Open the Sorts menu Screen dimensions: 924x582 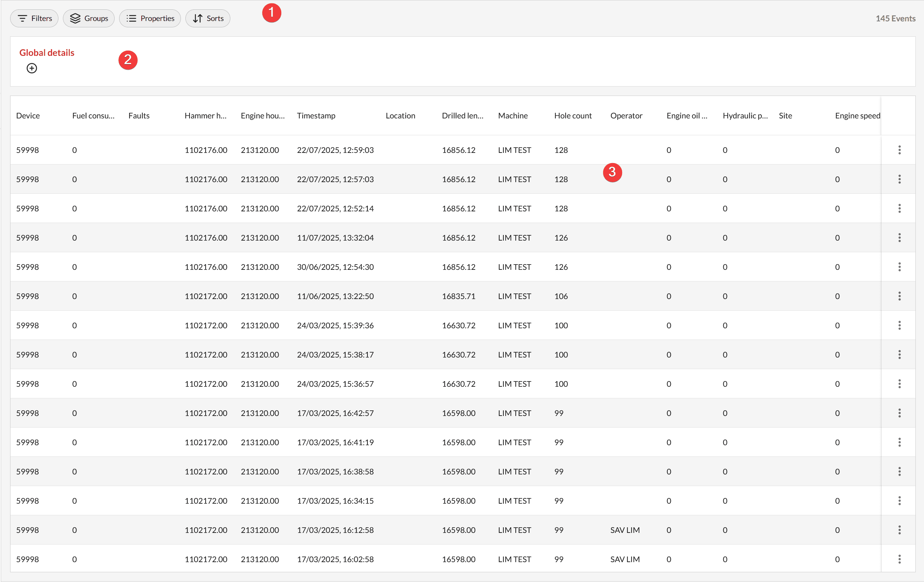point(208,18)
